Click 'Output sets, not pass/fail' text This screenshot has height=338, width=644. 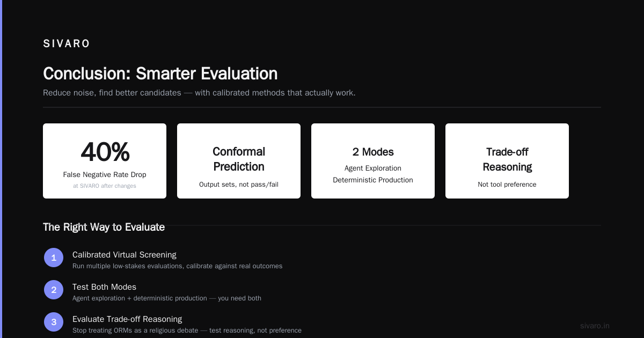(239, 185)
